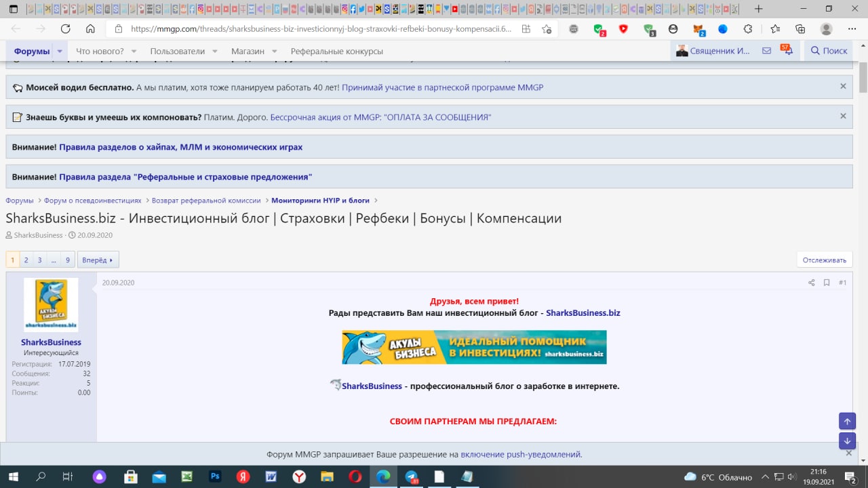Open the 'Что нового?' navigation item
The image size is (868, 488).
point(100,52)
